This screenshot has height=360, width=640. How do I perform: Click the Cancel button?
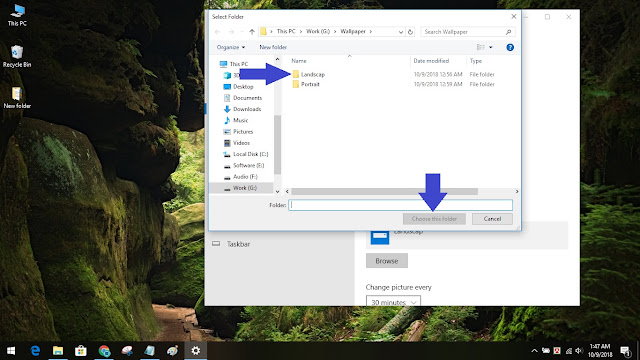(492, 219)
